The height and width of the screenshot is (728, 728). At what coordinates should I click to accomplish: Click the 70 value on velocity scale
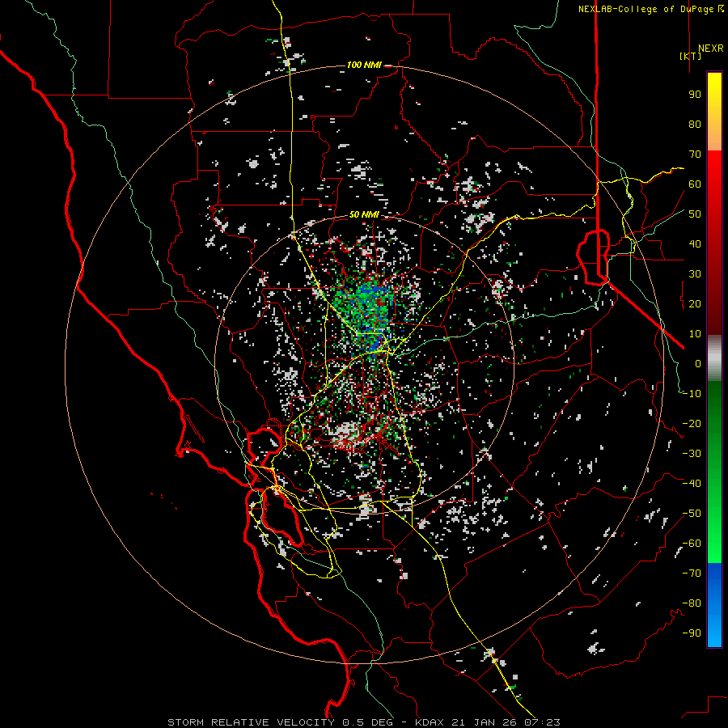695,154
